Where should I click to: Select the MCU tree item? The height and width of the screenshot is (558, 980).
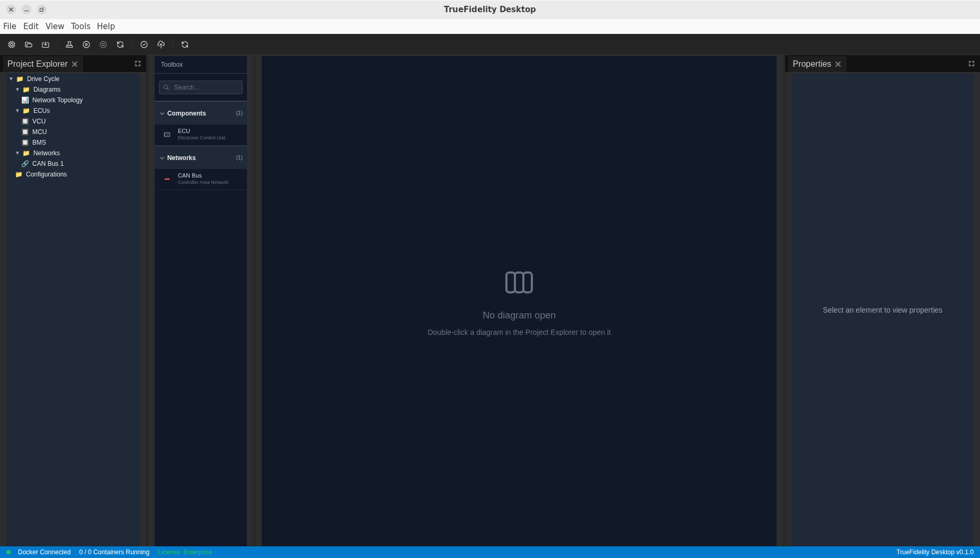pos(39,132)
